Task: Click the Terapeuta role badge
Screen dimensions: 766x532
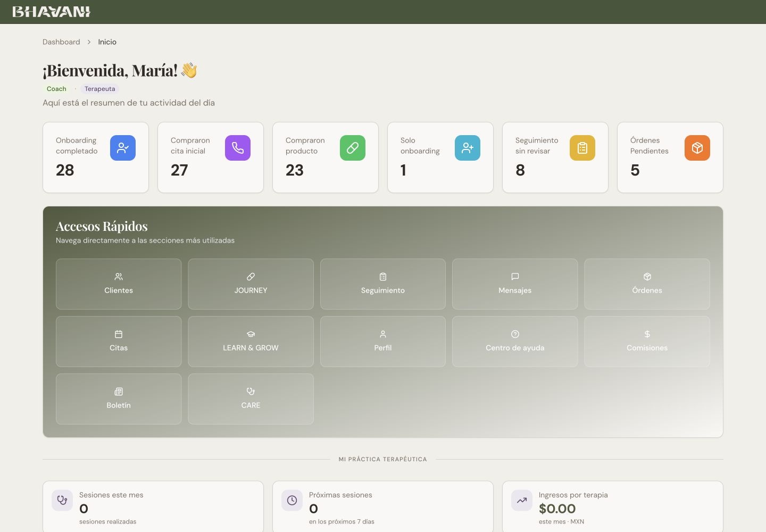Action: pyautogui.click(x=99, y=89)
